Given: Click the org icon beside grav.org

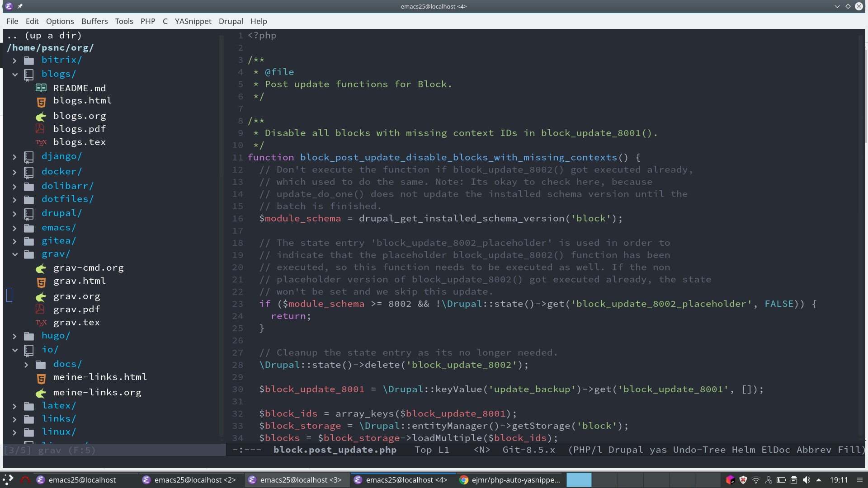Looking at the screenshot, I should 41,297.
